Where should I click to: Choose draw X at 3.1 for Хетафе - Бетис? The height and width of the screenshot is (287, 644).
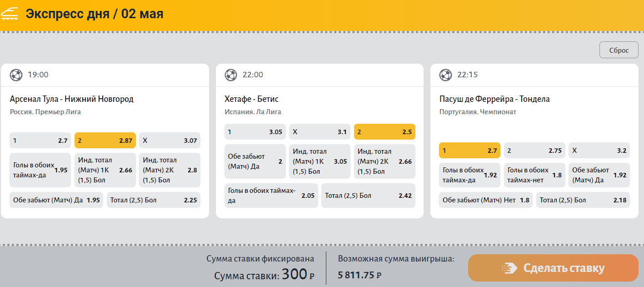[x=320, y=132]
